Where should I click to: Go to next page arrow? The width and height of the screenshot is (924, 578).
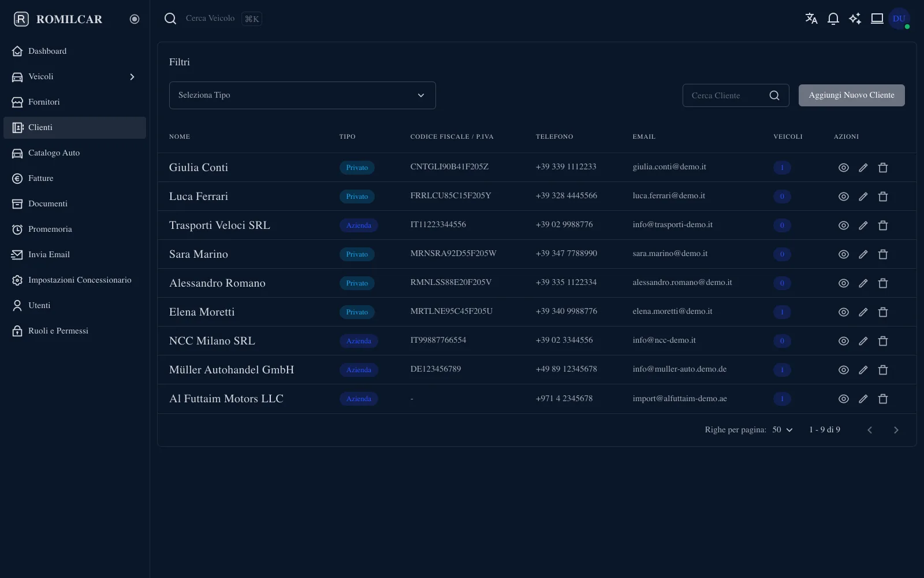896,430
